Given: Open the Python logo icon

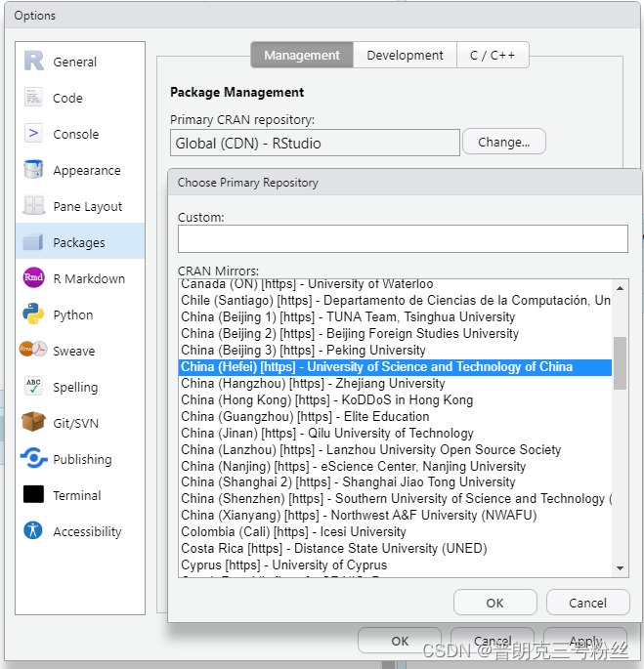Looking at the screenshot, I should coord(33,314).
